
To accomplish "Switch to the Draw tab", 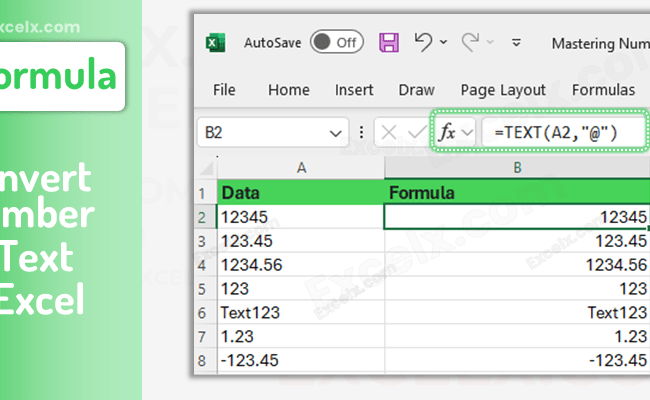I will click(417, 90).
